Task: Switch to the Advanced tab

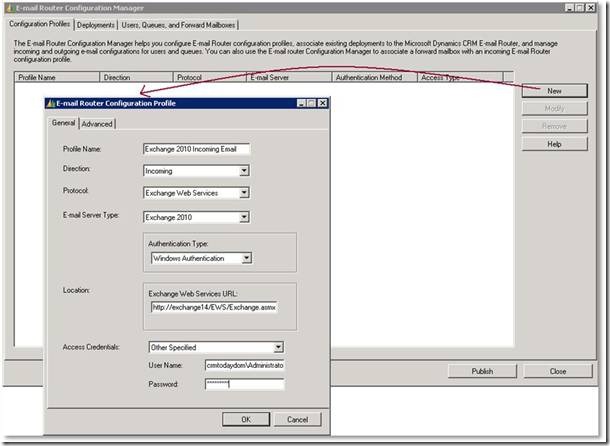Action: 97,124
